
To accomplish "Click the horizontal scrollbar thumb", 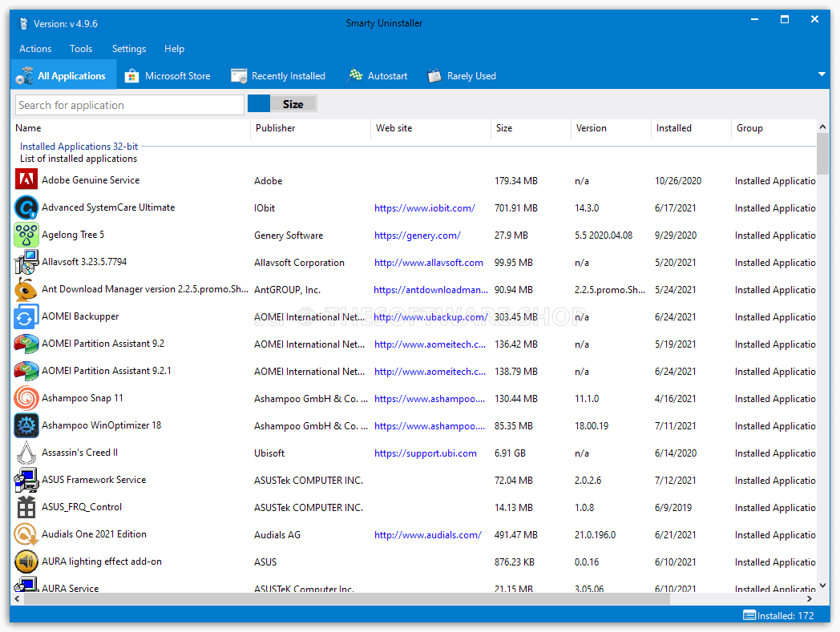I will pos(346,599).
